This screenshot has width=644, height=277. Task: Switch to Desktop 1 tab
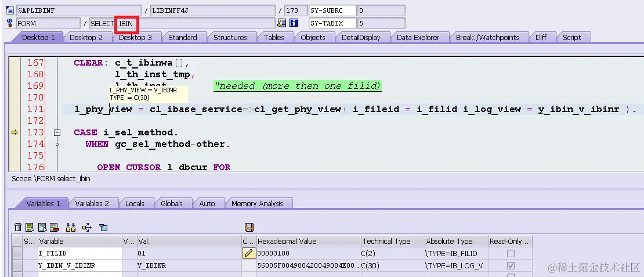[38, 37]
